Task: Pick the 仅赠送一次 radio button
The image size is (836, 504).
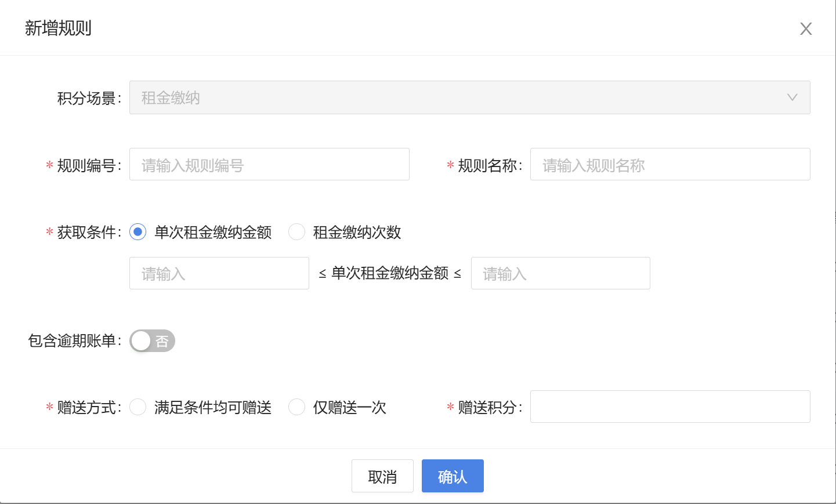Action: click(x=297, y=407)
